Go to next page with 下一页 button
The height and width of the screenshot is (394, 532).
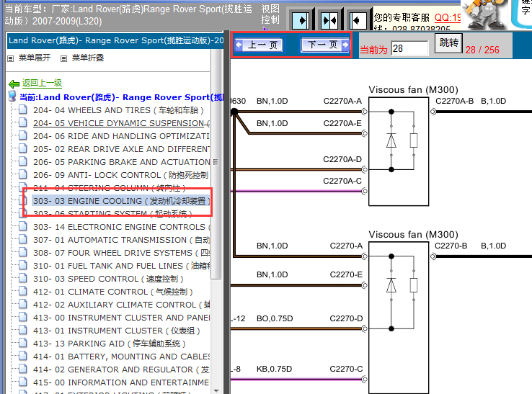[x=324, y=45]
